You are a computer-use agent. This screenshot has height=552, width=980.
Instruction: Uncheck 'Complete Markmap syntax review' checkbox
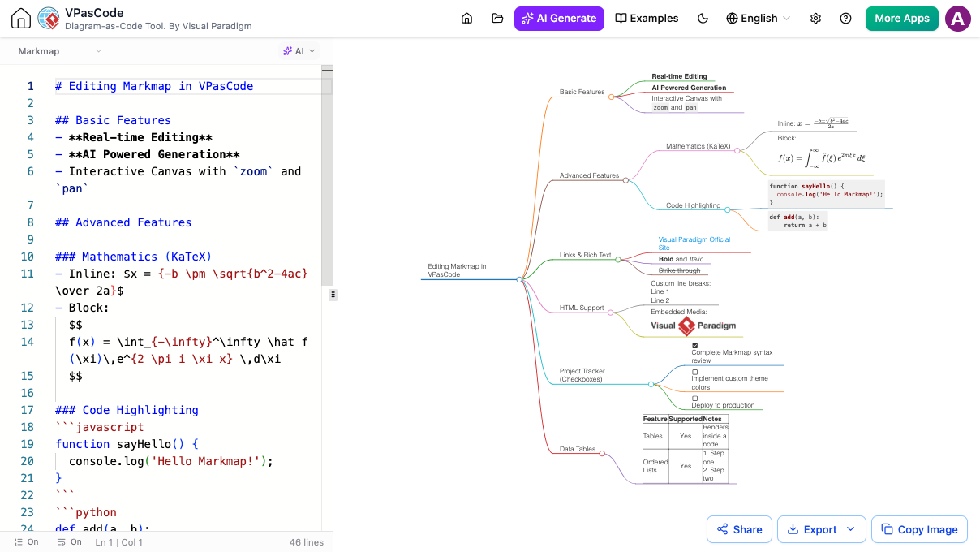pyautogui.click(x=695, y=345)
